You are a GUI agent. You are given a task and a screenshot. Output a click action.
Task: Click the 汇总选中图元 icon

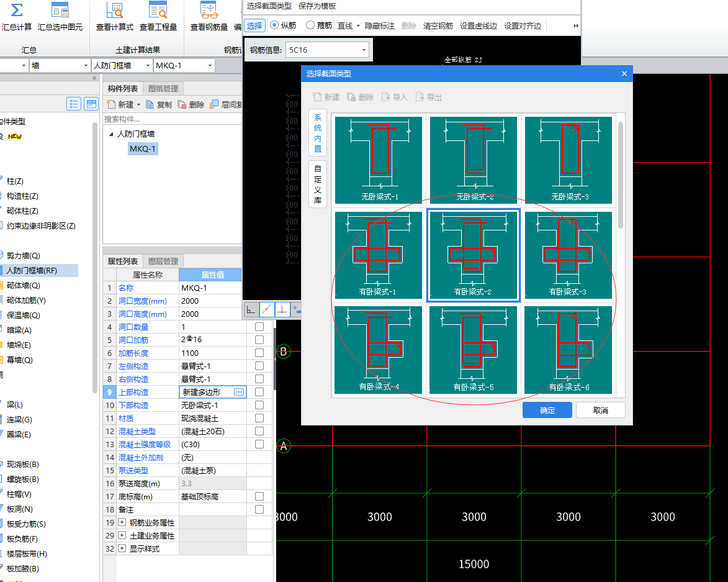pyautogui.click(x=60, y=10)
